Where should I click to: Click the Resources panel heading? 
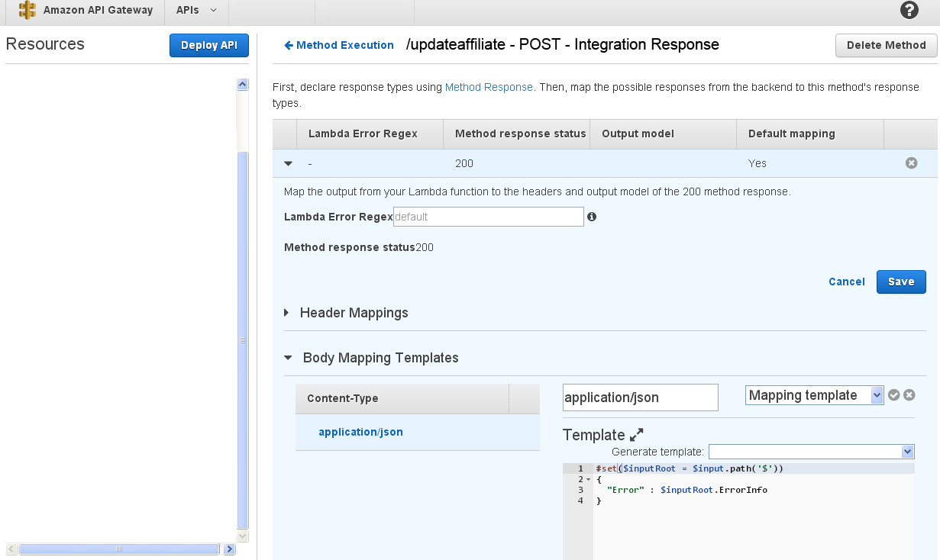point(45,44)
